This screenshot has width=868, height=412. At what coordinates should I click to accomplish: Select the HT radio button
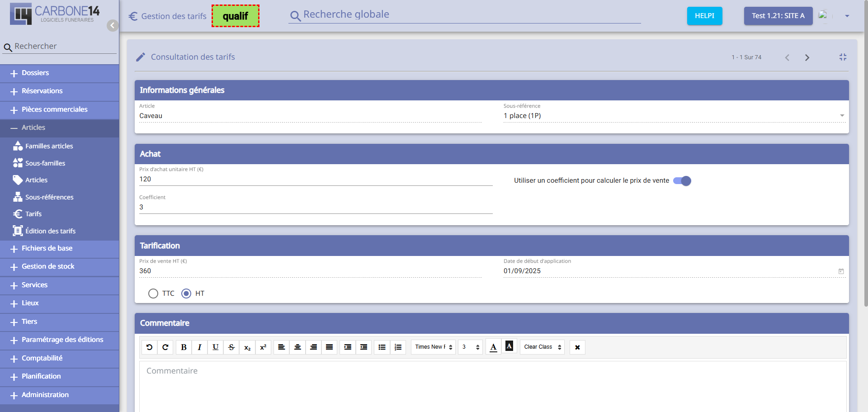[186, 294]
